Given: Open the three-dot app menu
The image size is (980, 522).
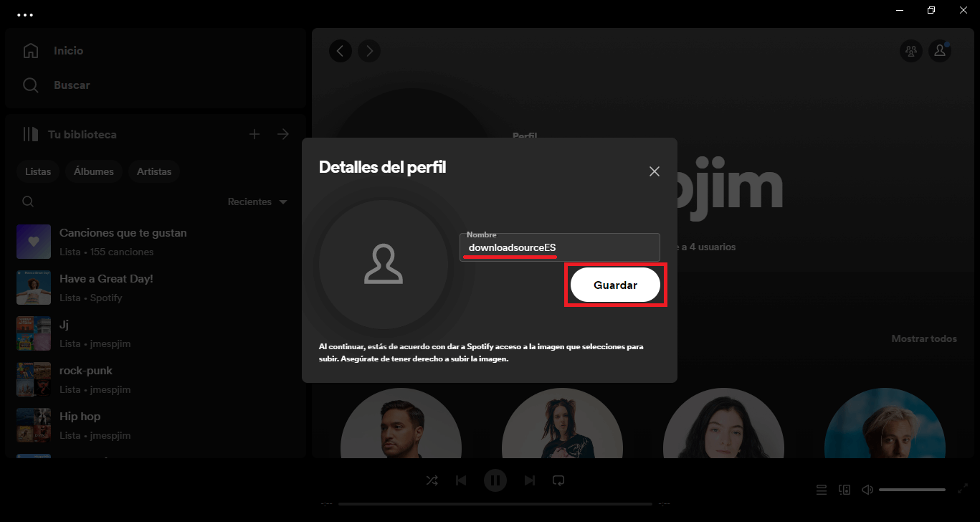Looking at the screenshot, I should pos(25,14).
